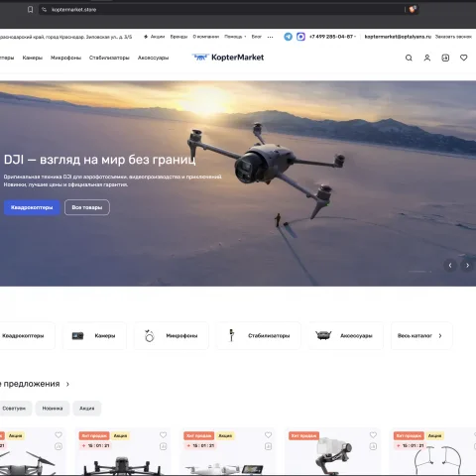
Task: Open О компании in top bar
Action: (206, 37)
